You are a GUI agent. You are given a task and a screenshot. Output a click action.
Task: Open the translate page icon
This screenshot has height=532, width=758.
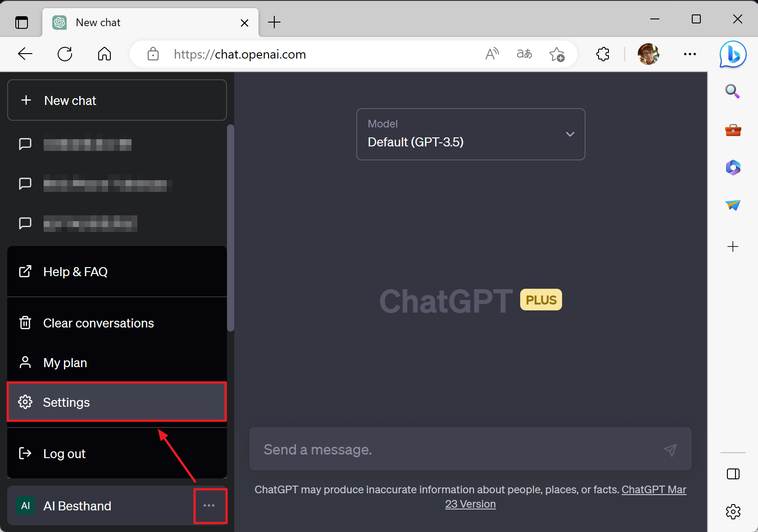pos(524,54)
